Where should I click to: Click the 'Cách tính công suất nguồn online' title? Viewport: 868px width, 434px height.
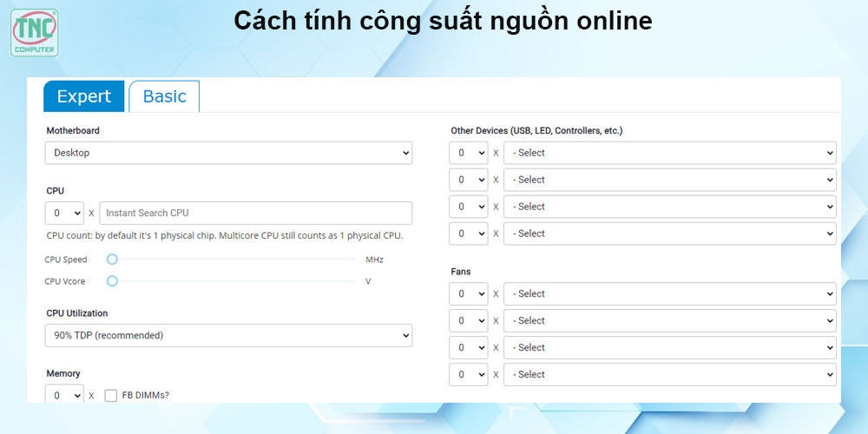click(443, 21)
